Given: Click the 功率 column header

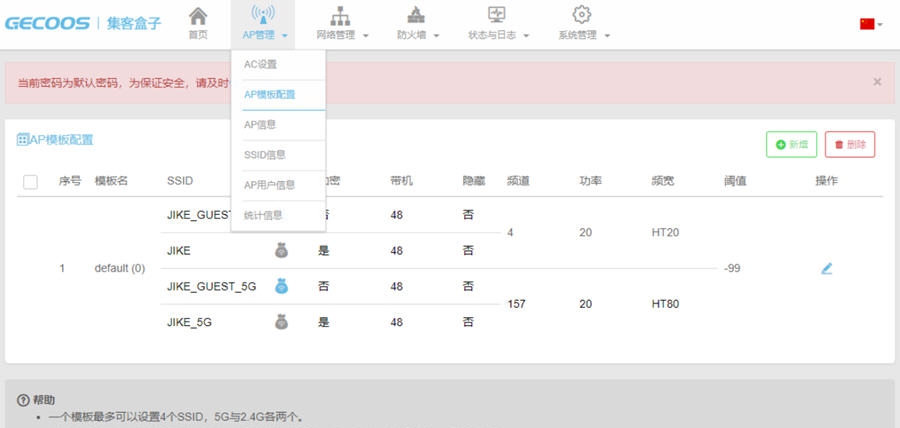Looking at the screenshot, I should (x=591, y=181).
